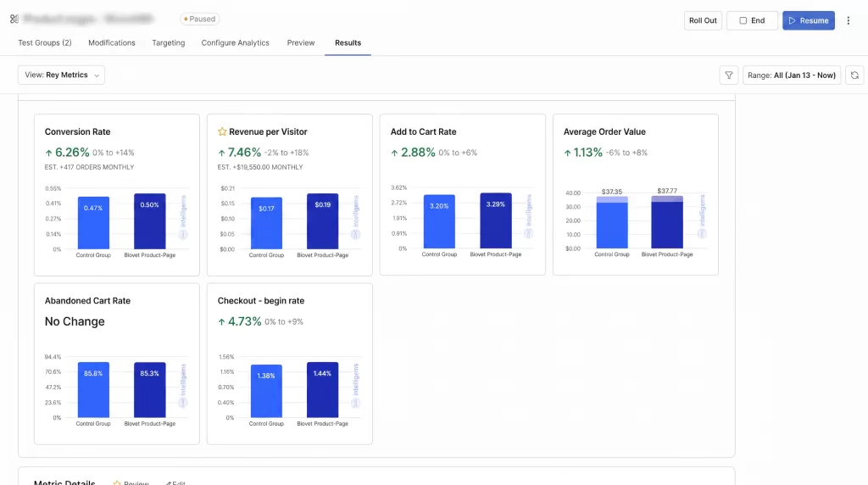Open the Configure Analytics tab
Viewport: 868px width, 485px height.
pyautogui.click(x=236, y=42)
